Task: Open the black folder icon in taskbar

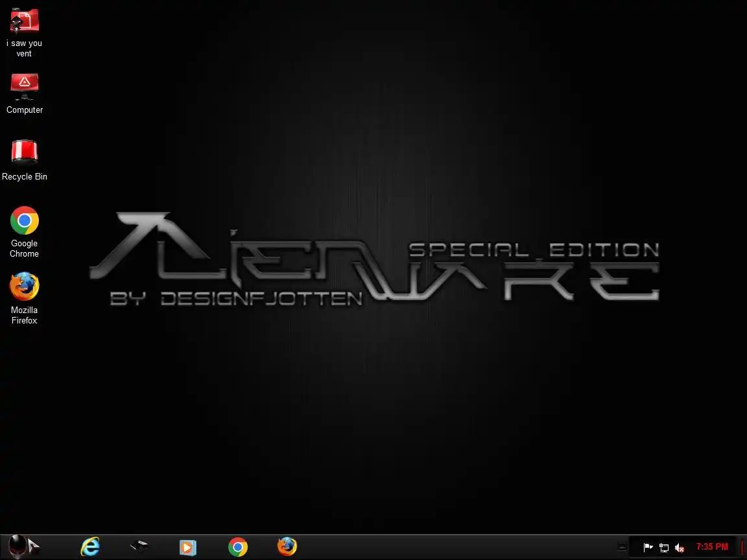Action: [139, 546]
